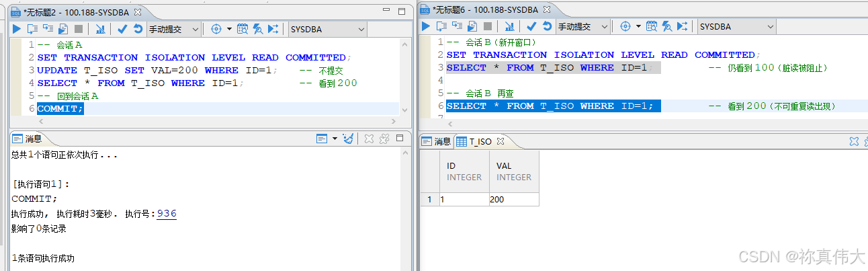
Task: Select the ID cell containing 1
Action: [465, 199]
